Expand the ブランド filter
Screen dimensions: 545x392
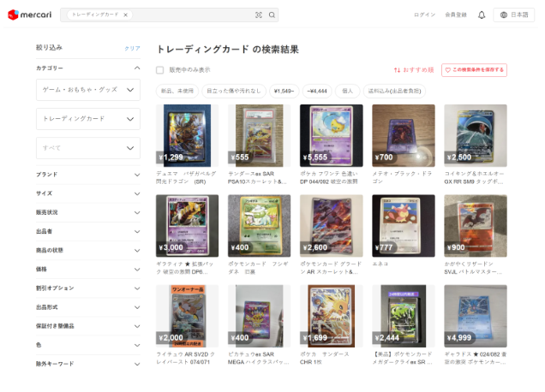[88, 175]
